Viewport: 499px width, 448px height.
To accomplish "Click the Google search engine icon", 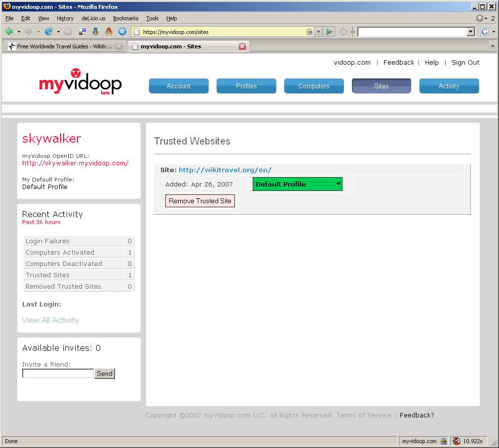I will 484,32.
